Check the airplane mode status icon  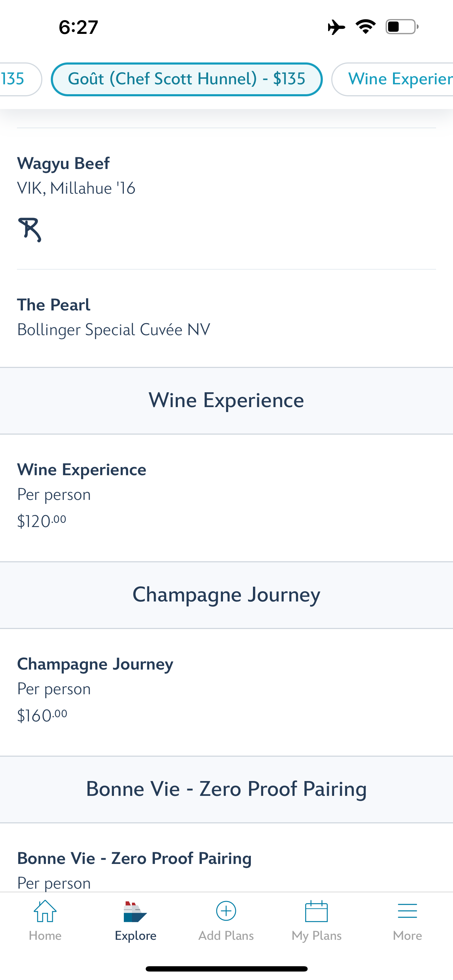(336, 27)
